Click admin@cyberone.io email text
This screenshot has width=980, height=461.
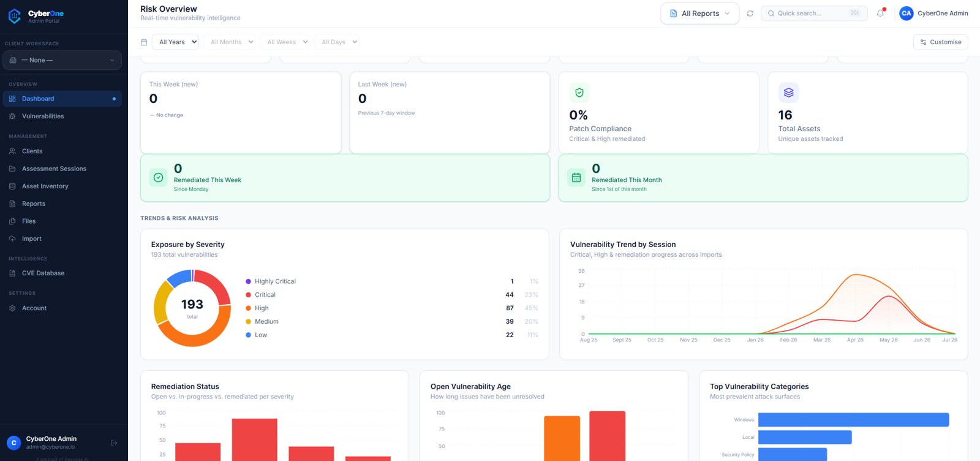click(x=50, y=447)
